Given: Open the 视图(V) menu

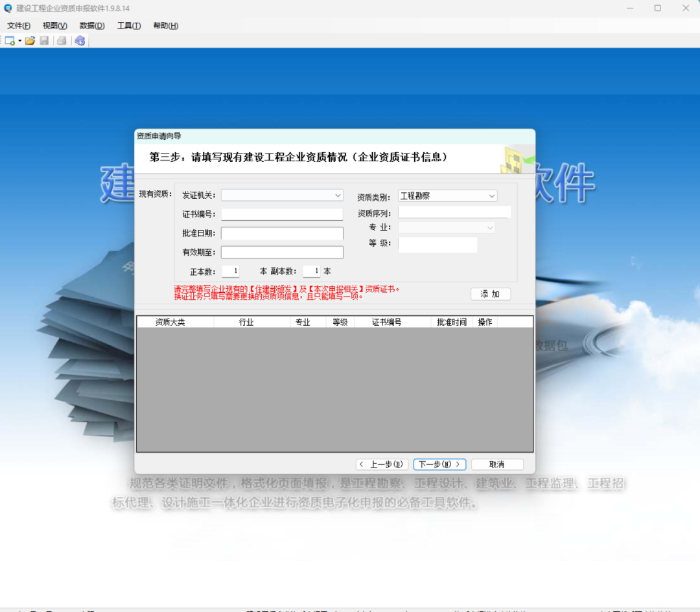Looking at the screenshot, I should tap(55, 26).
